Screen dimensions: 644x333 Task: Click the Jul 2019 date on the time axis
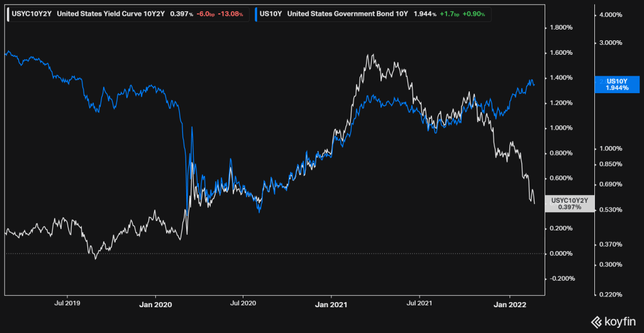tap(67, 303)
